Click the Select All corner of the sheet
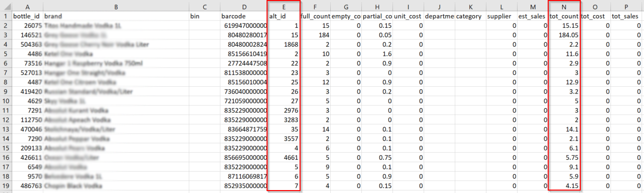Image resolution: width=644 pixels, height=193 pixels. coord(6,6)
